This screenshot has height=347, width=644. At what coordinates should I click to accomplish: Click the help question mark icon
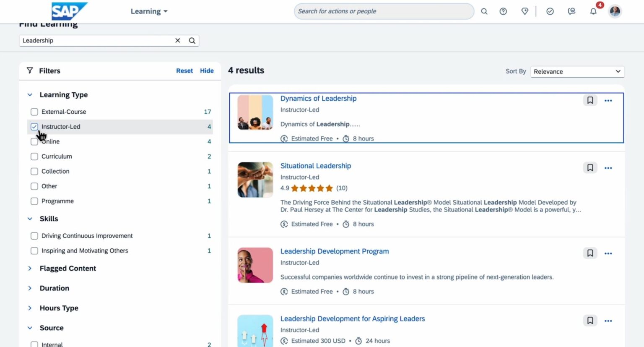[503, 11]
